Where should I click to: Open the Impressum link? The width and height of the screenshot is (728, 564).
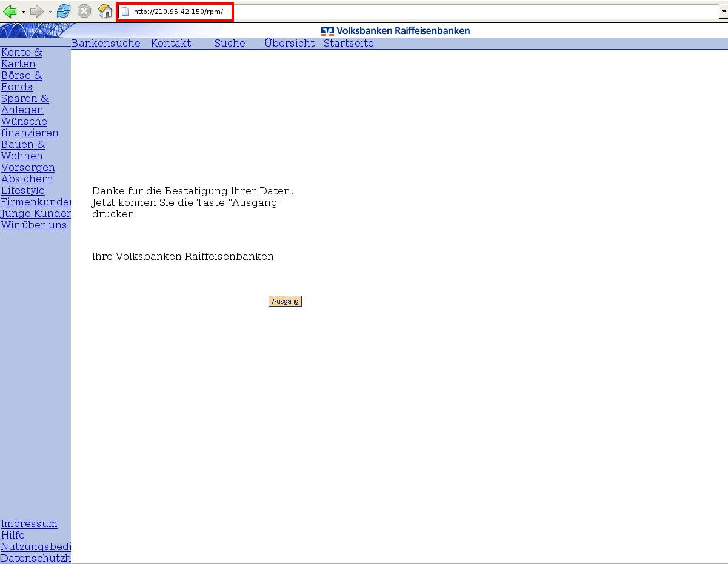(x=29, y=524)
